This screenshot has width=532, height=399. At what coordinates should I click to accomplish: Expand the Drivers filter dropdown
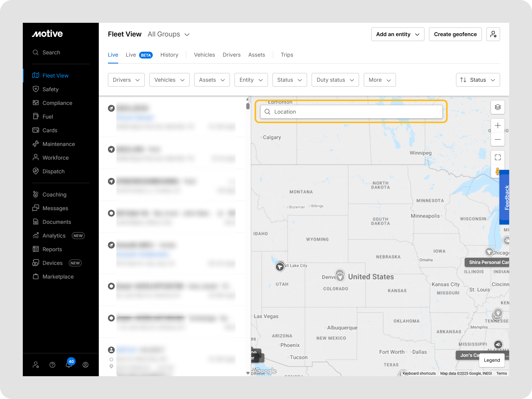(126, 80)
